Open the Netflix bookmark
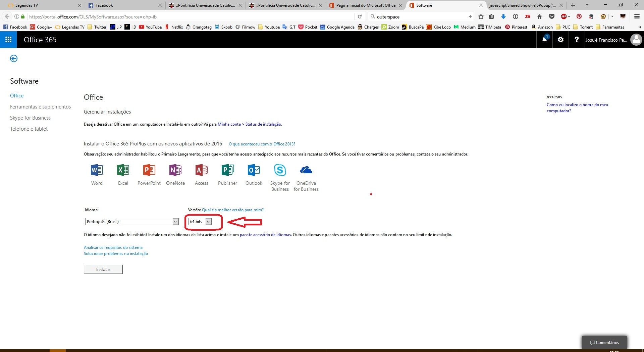Viewport: 644px width, 352px height. (x=174, y=27)
